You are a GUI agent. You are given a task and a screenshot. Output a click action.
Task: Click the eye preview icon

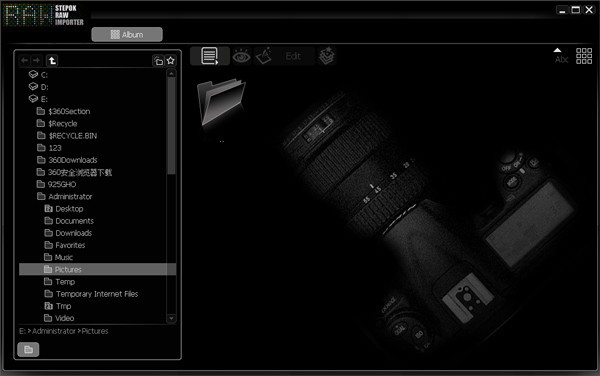pos(241,57)
